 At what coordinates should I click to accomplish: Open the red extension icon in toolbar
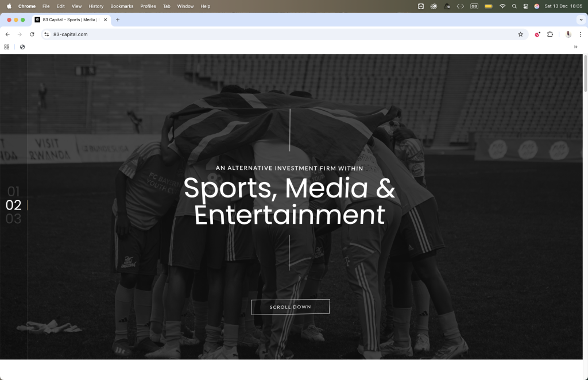click(537, 34)
